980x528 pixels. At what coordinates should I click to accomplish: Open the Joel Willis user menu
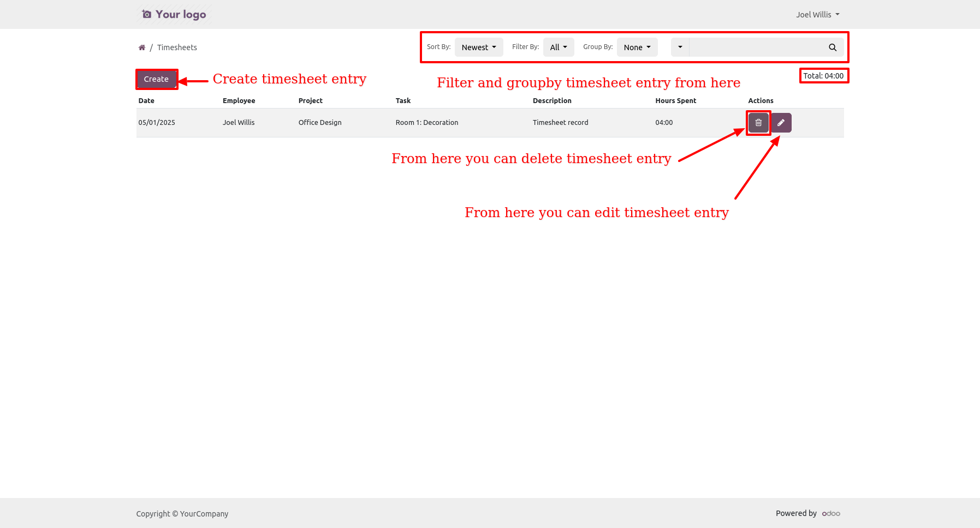[817, 15]
